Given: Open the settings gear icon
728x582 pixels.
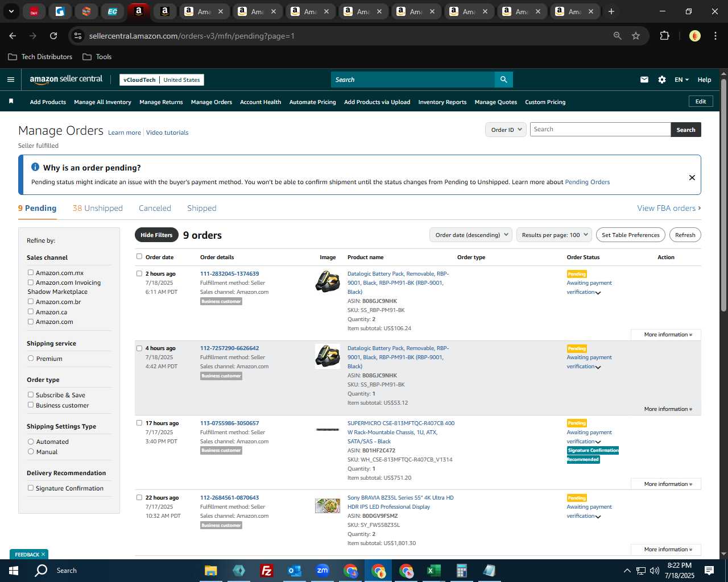Looking at the screenshot, I should pos(662,80).
